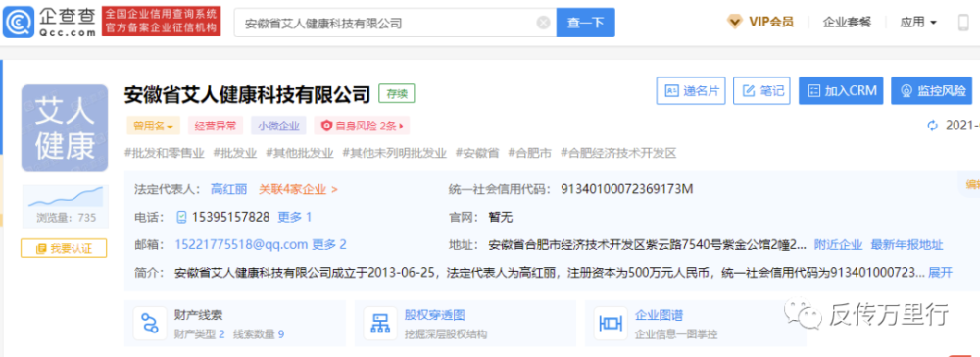Open the 笔记 notes button

[761, 90]
